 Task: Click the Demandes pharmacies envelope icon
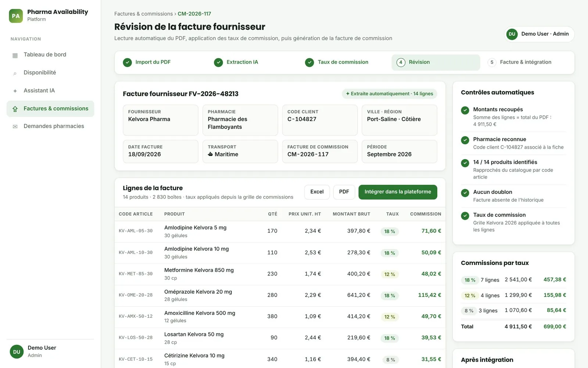point(15,127)
